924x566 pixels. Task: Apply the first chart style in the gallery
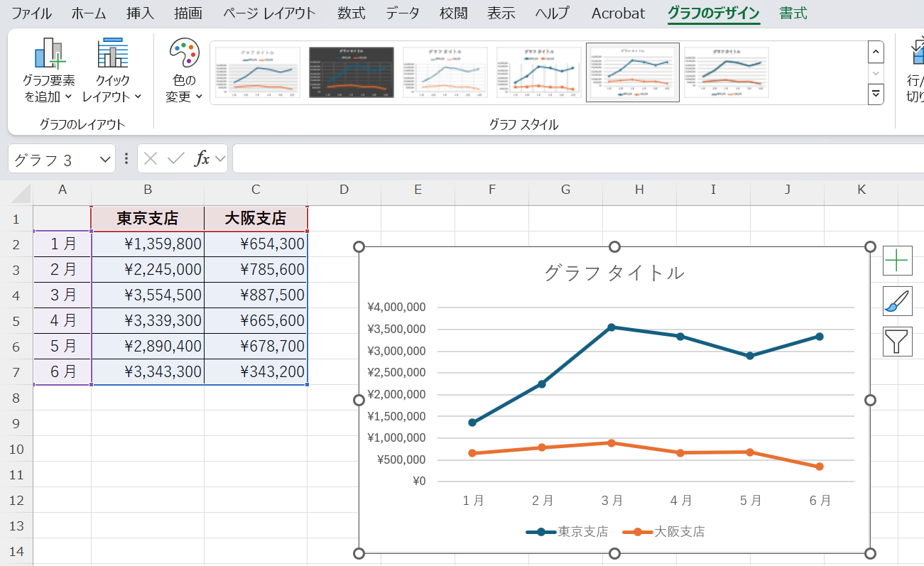click(x=257, y=72)
